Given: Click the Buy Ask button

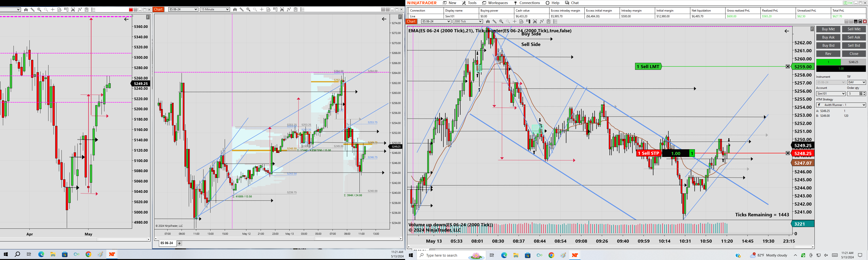Looking at the screenshot, I should (x=828, y=37).
